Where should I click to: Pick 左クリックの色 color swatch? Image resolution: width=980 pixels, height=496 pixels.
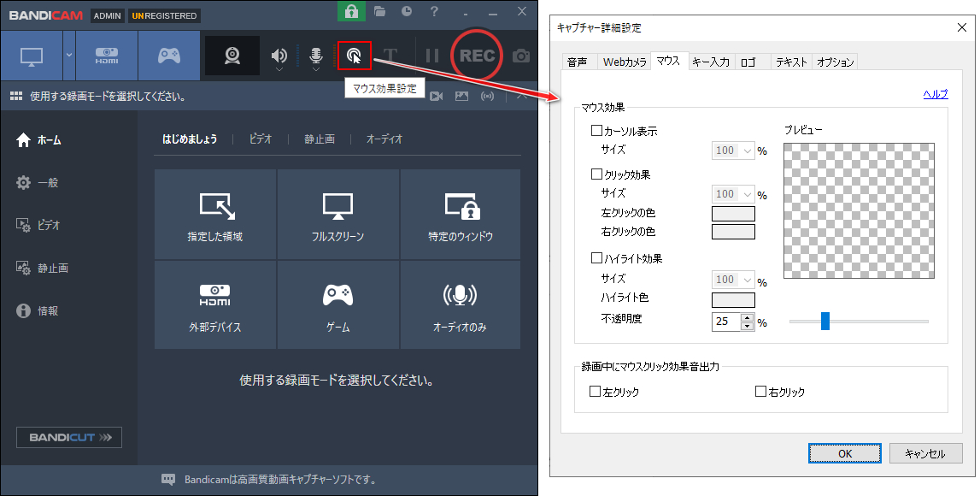(734, 213)
